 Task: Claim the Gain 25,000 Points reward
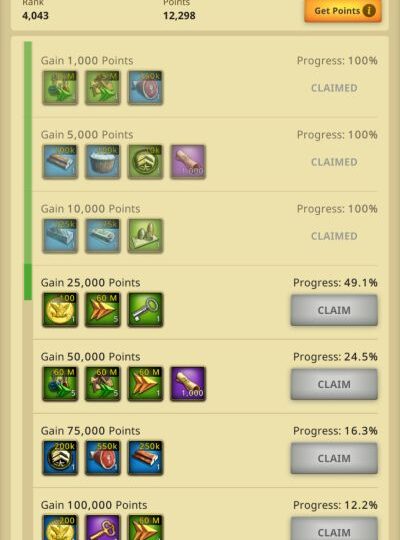pyautogui.click(x=334, y=310)
